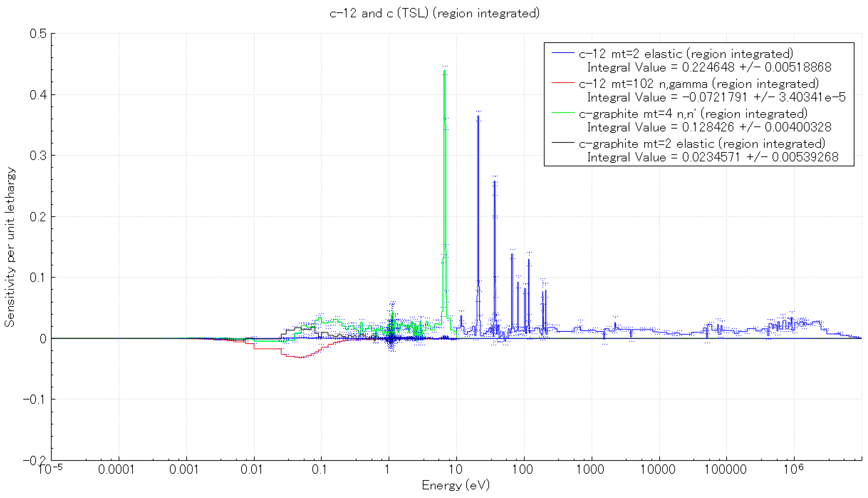
Task: Select legend entry 'c-graphite mt=2 elastic (region integrated)'
Action: [702, 144]
